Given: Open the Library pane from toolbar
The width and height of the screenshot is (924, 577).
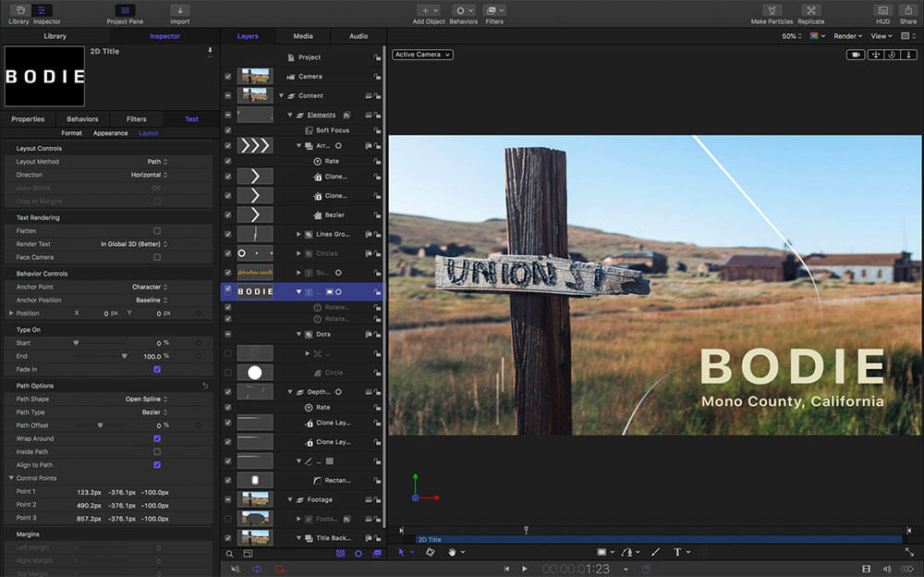Looking at the screenshot, I should [x=19, y=10].
